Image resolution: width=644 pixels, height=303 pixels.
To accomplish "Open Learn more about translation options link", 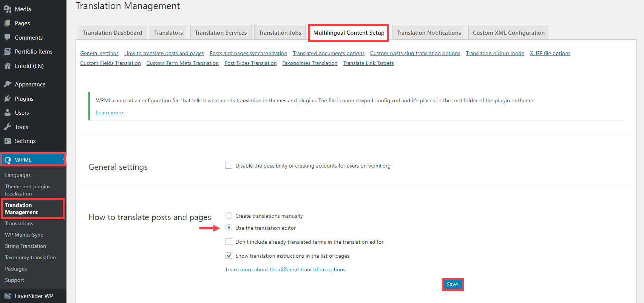I will click(x=285, y=269).
